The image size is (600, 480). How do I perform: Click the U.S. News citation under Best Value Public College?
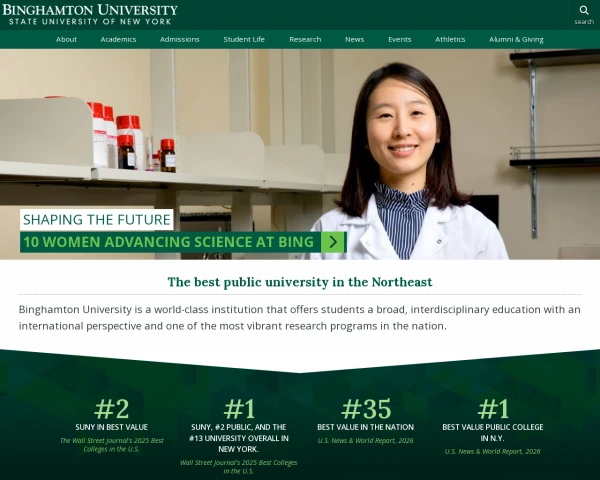tap(492, 452)
